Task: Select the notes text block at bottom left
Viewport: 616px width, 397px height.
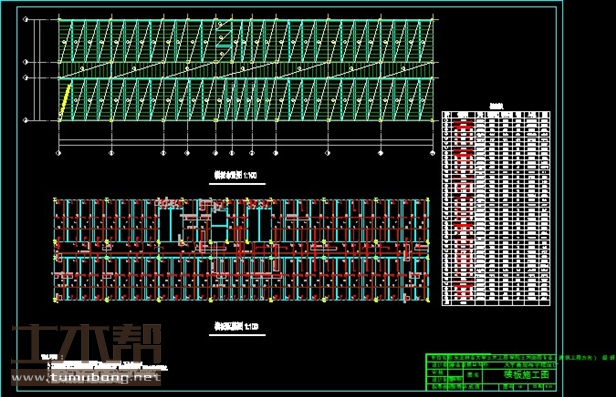Action: [104, 363]
